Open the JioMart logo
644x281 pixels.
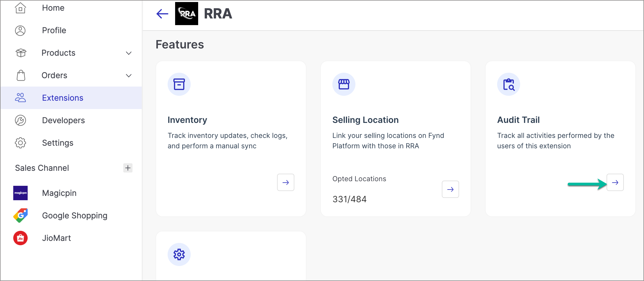tap(20, 238)
